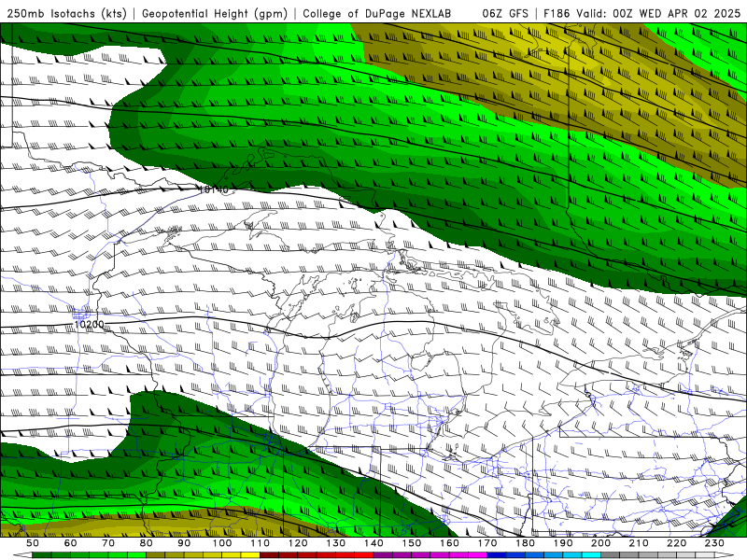Click the '10140' height contour label

click(214, 189)
